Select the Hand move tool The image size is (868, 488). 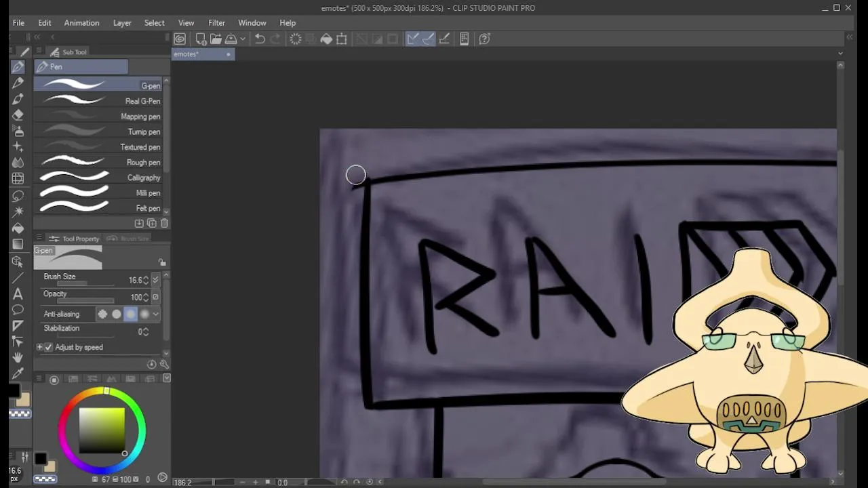[x=18, y=357]
